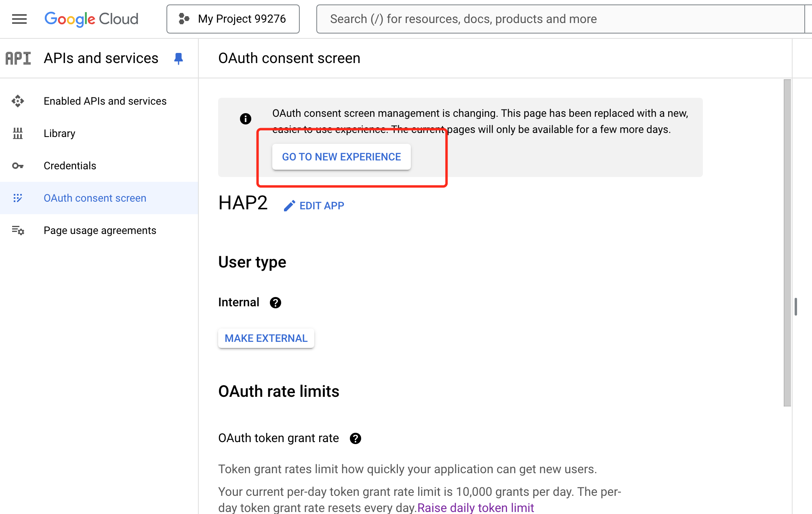Viewport: 812px width, 514px height.
Task: Click the OAuth rate limits heading
Action: tap(279, 391)
